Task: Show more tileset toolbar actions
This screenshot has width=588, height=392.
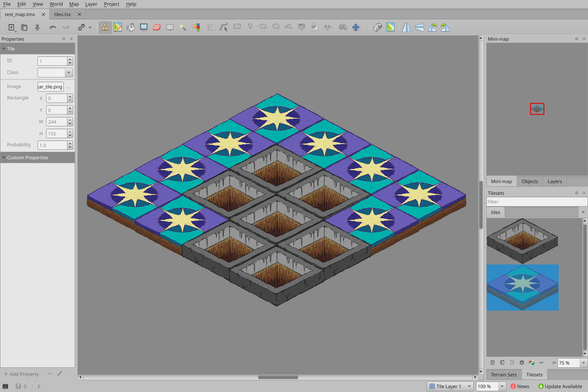Action: click(554, 363)
